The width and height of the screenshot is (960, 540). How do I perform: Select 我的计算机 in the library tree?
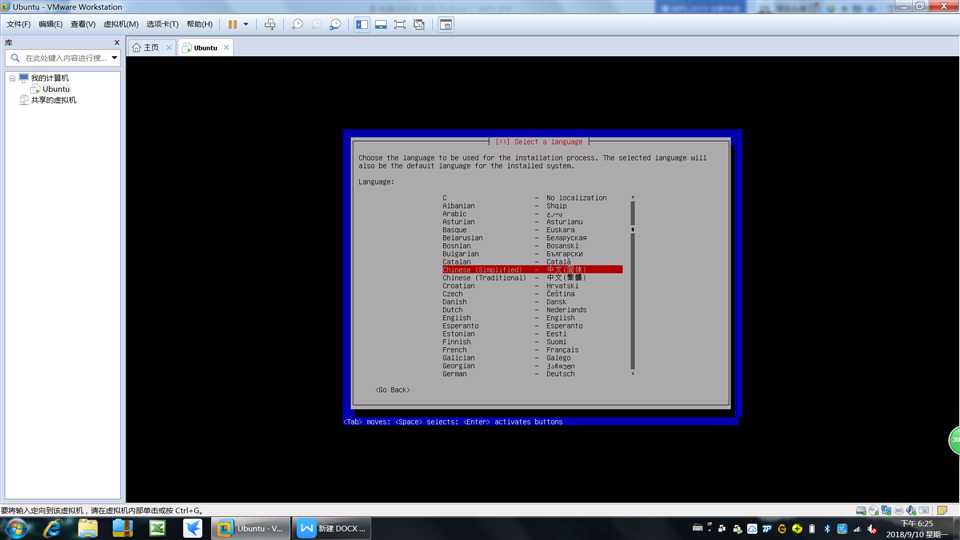50,78
